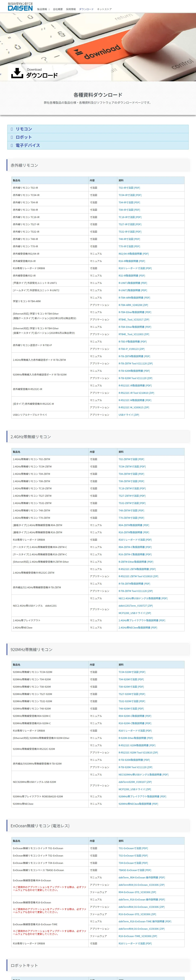Open R-UNIT1取扱説明書 PDF link
This screenshot has width=196, height=980.
(132, 283)
